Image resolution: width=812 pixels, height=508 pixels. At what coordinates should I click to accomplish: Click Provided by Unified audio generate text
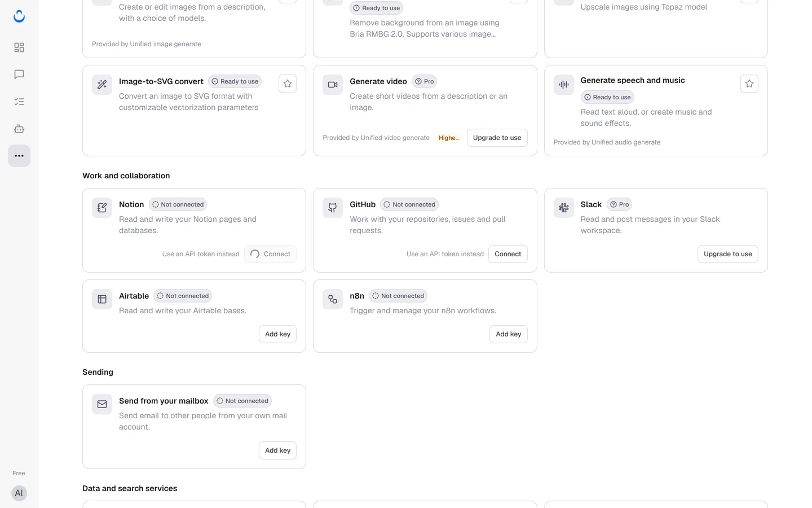click(x=607, y=142)
